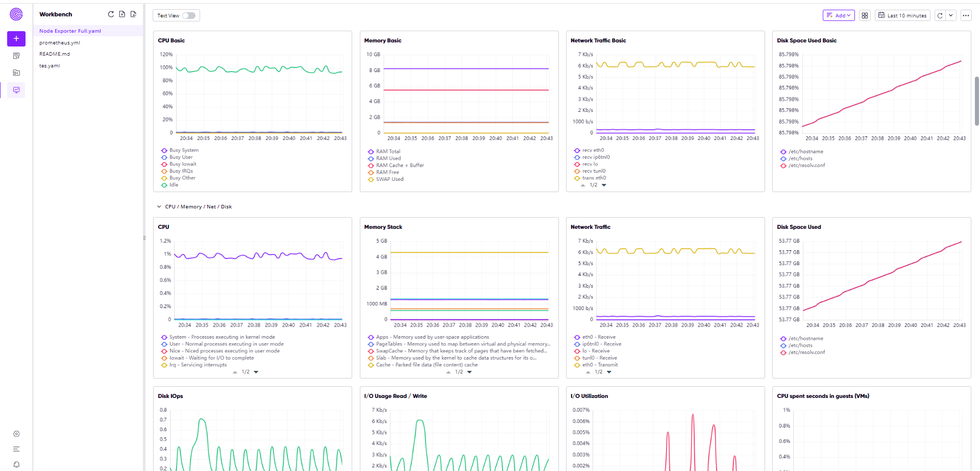Viewport: 980px width, 471px height.
Task: Open settings via the hexagon gear icon
Action: click(16, 434)
